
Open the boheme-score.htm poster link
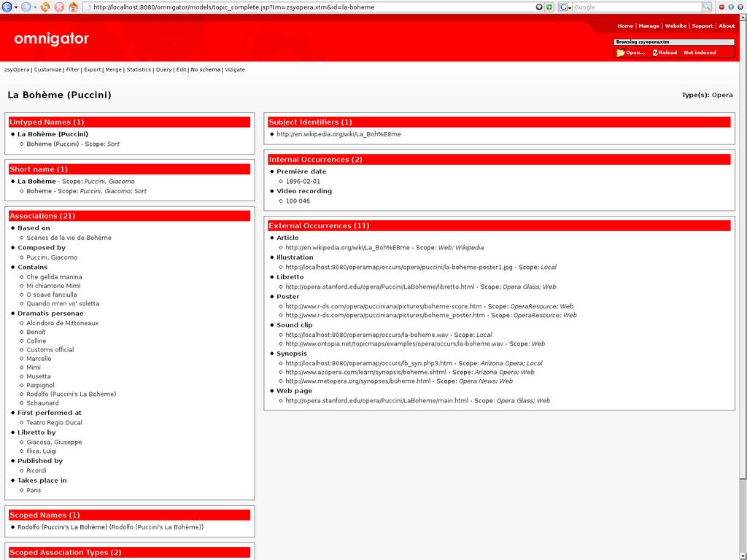point(384,306)
